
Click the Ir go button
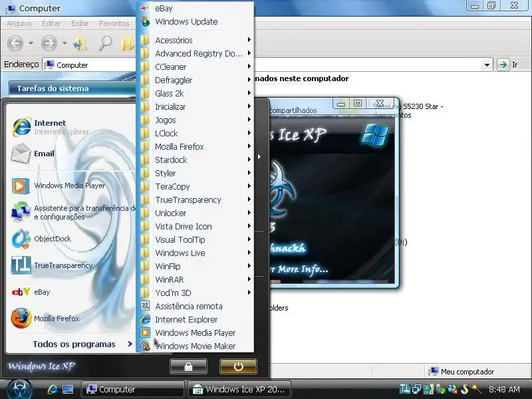508,65
